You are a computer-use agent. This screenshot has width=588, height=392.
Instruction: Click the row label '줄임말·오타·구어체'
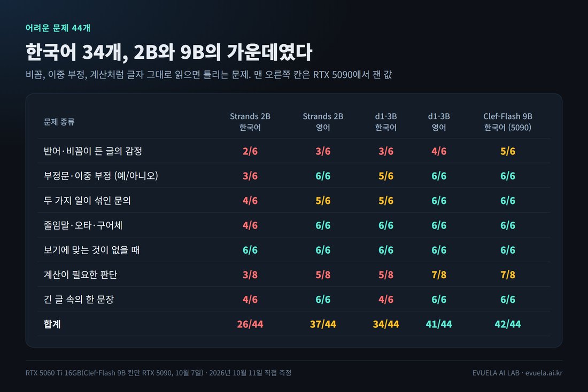click(83, 225)
